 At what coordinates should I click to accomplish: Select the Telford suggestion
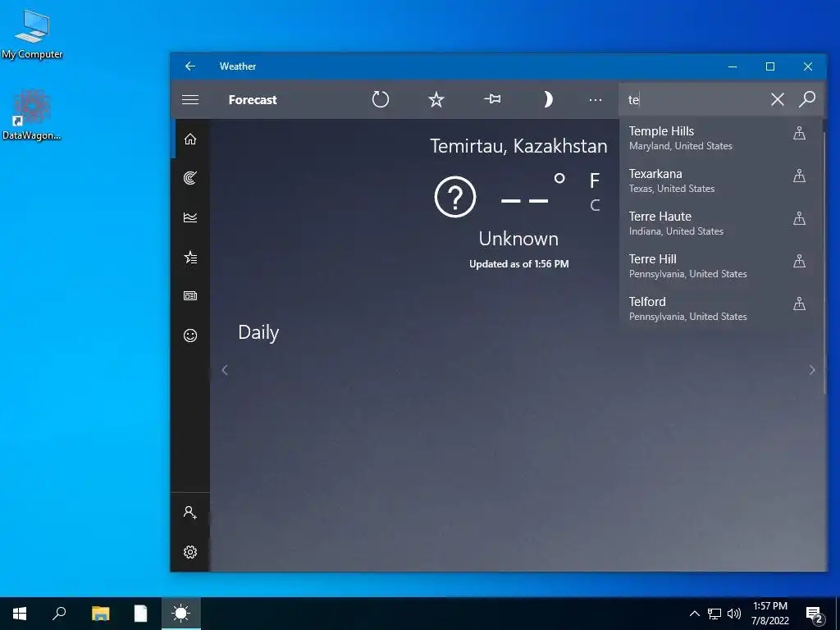point(720,309)
